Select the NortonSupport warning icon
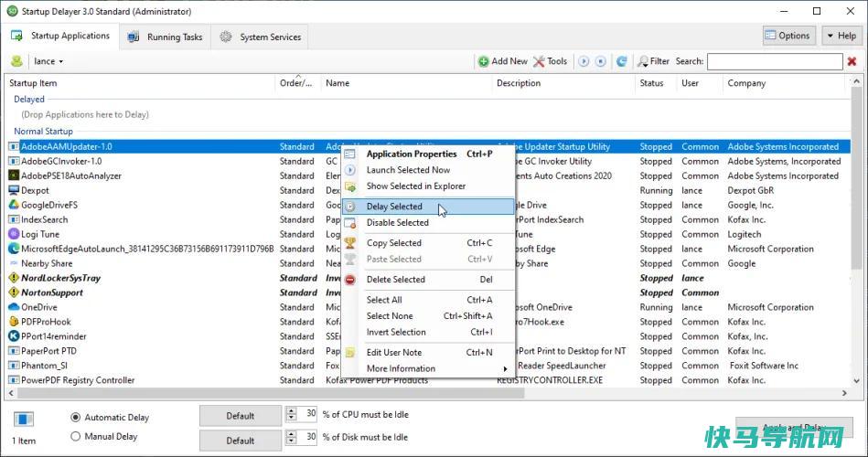868x457 pixels. tap(14, 292)
